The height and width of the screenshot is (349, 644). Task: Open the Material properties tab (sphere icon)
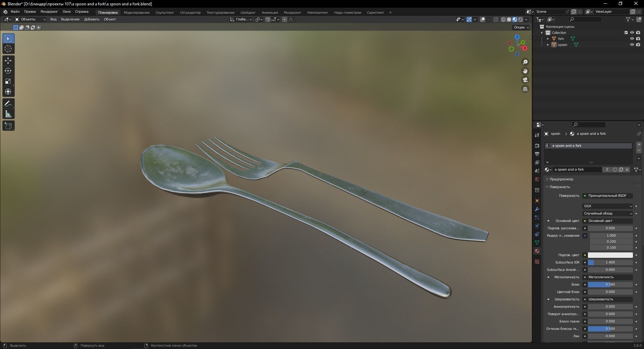(537, 251)
